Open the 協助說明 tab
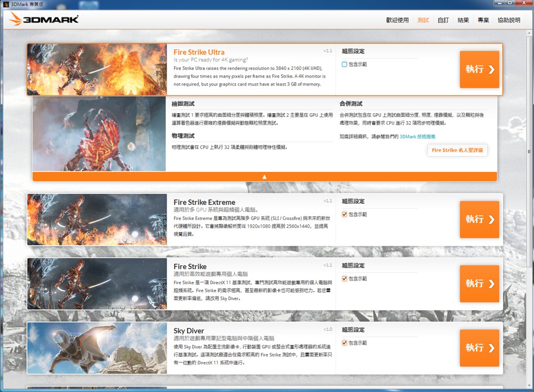Image resolution: width=534 pixels, height=392 pixels. click(509, 20)
